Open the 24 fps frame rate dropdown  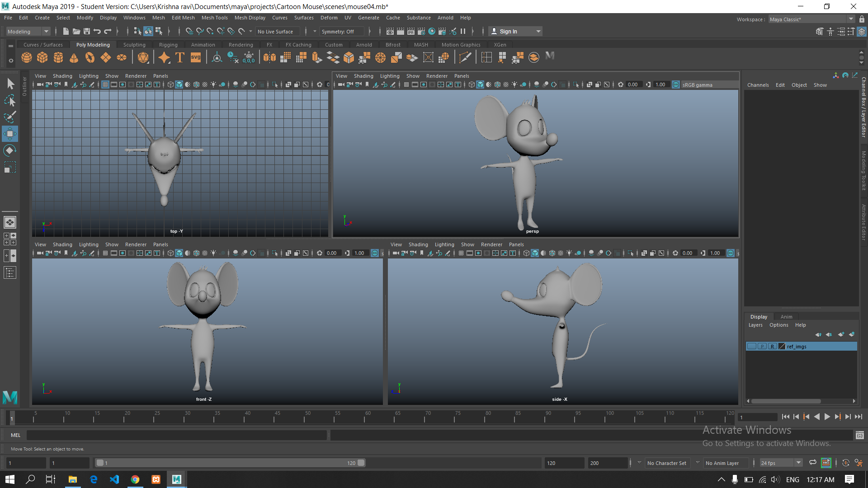(x=781, y=463)
